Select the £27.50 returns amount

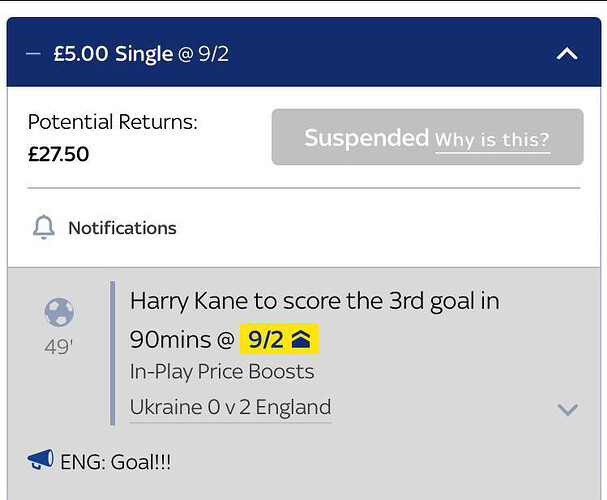(x=59, y=155)
